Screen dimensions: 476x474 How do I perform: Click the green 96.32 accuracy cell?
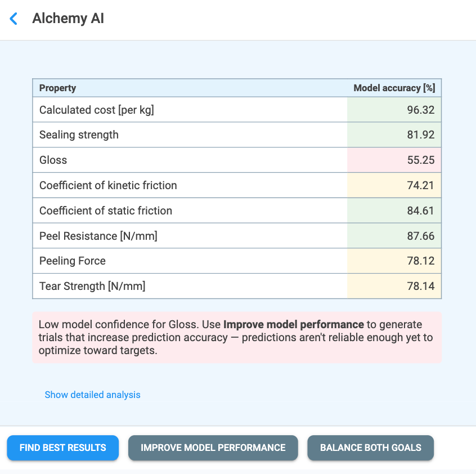point(394,110)
